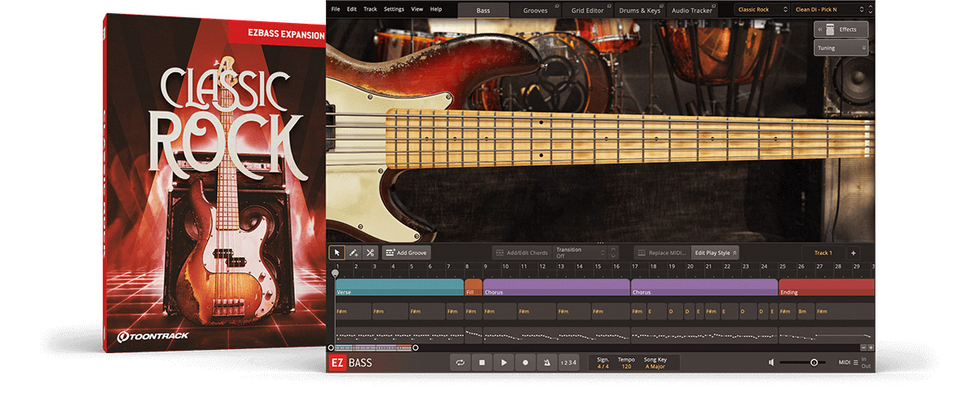Click the plus icon beside Track 1
This screenshot has height=399, width=980.
(x=853, y=253)
